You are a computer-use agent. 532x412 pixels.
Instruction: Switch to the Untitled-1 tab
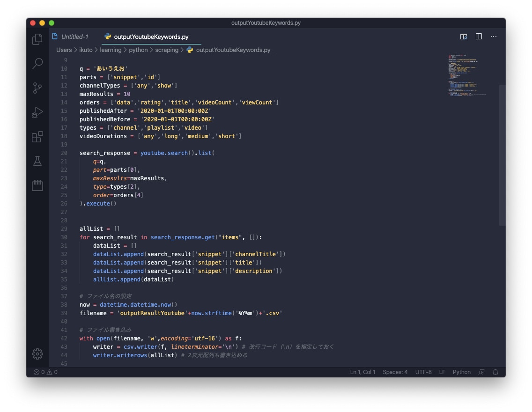pos(71,37)
